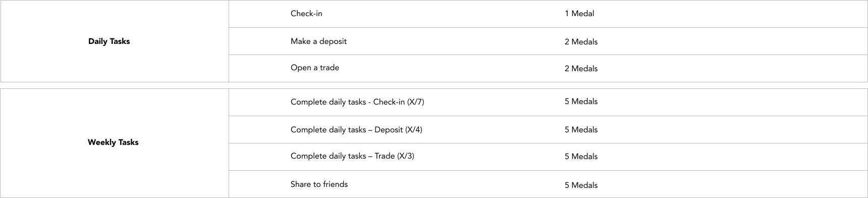Click the Weekly Tasks heading

[113, 142]
